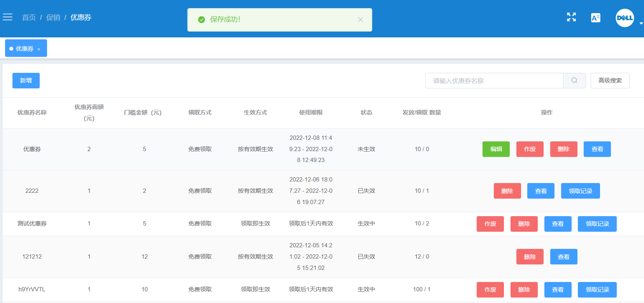Dismiss the 保存成功 notification
644x303 pixels.
360,20
